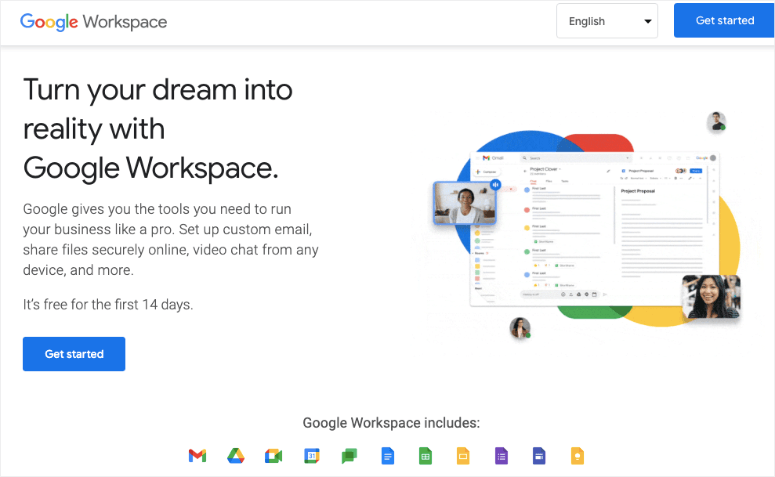
Task: Click the Google Meet icon
Action: 273,456
